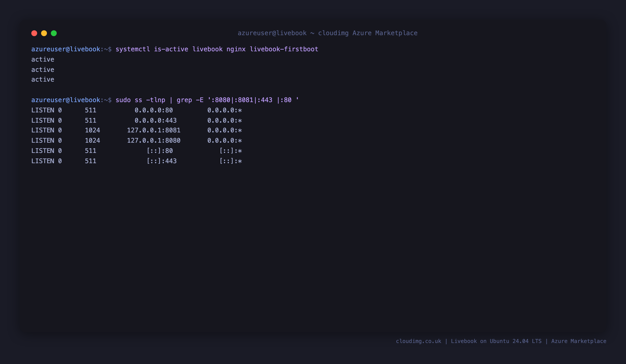Click the green maximize window dot
The width and height of the screenshot is (626, 364).
click(x=54, y=33)
